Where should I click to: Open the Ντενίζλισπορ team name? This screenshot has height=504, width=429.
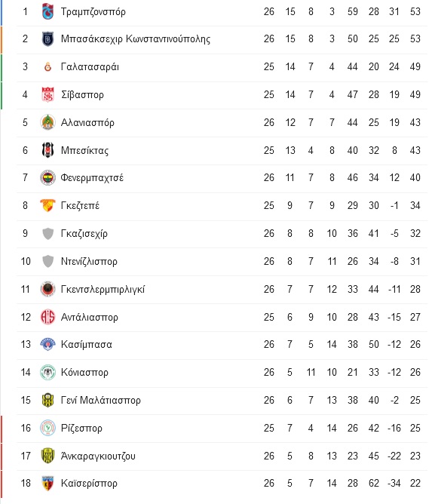tap(89, 261)
